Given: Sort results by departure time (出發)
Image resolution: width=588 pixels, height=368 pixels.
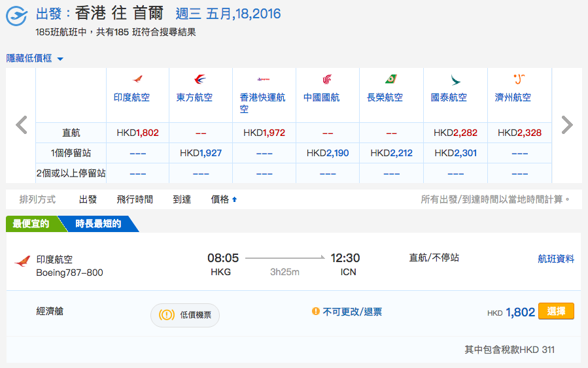Looking at the screenshot, I should click(88, 199).
